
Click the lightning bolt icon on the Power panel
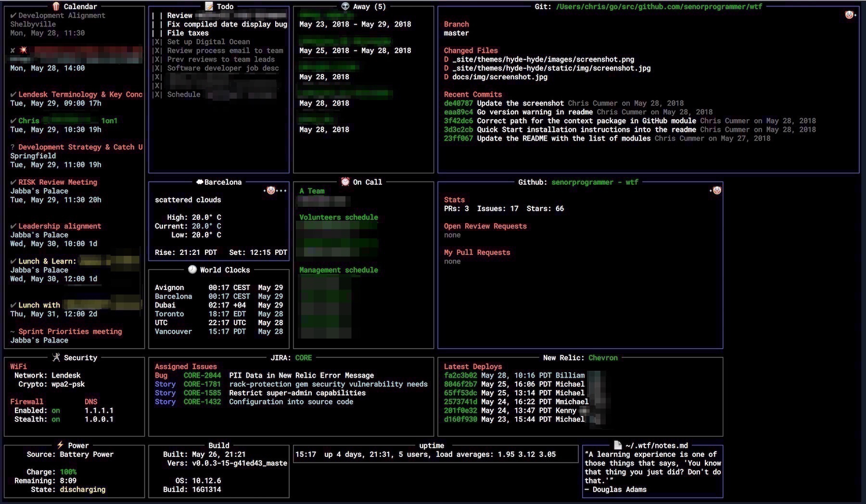pos(61,445)
